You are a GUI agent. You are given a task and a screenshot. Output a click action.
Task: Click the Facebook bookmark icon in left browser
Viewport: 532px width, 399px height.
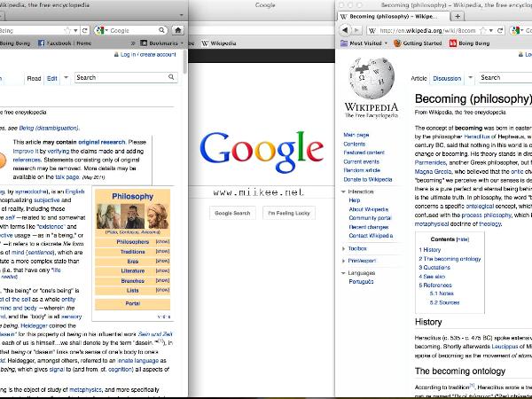pyautogui.click(x=41, y=43)
